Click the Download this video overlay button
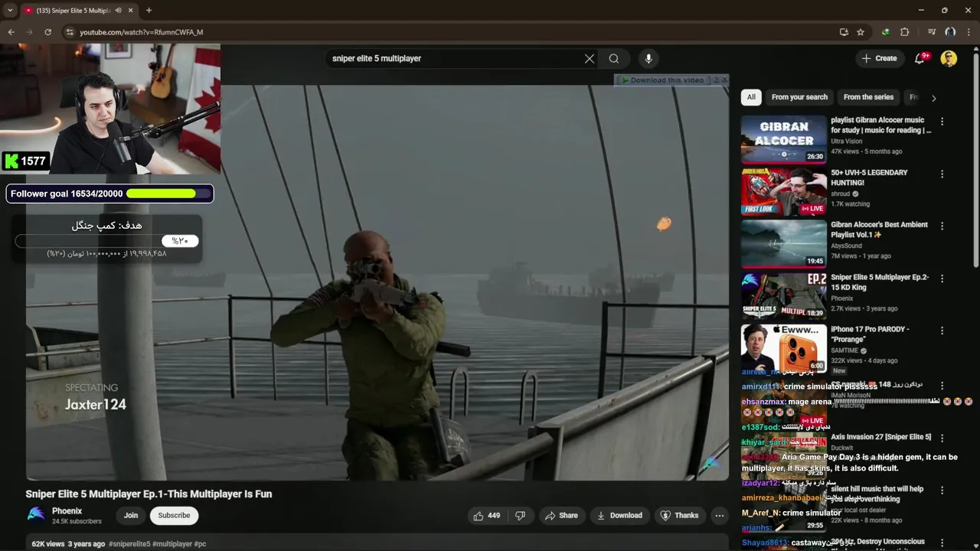This screenshot has width=980, height=551. [x=663, y=80]
